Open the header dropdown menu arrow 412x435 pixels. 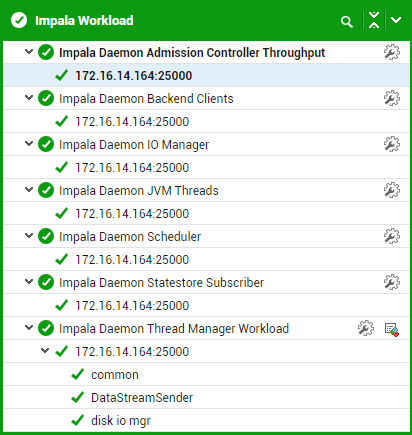[396, 20]
